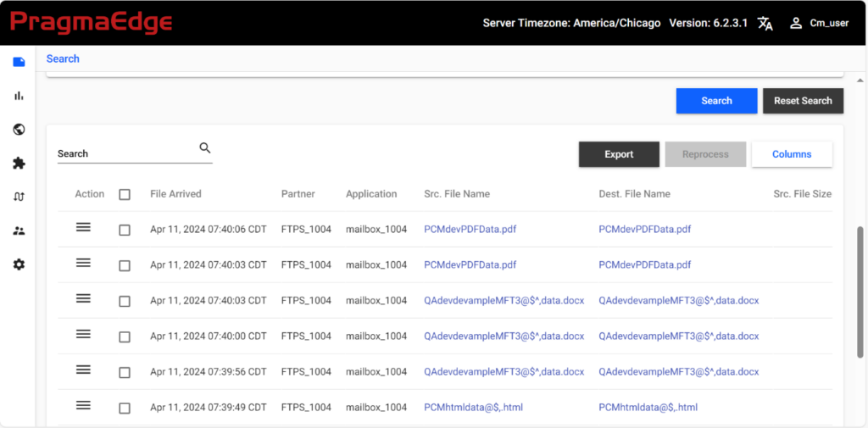Click the workflow route sidebar icon
This screenshot has width=868, height=428.
click(x=19, y=197)
